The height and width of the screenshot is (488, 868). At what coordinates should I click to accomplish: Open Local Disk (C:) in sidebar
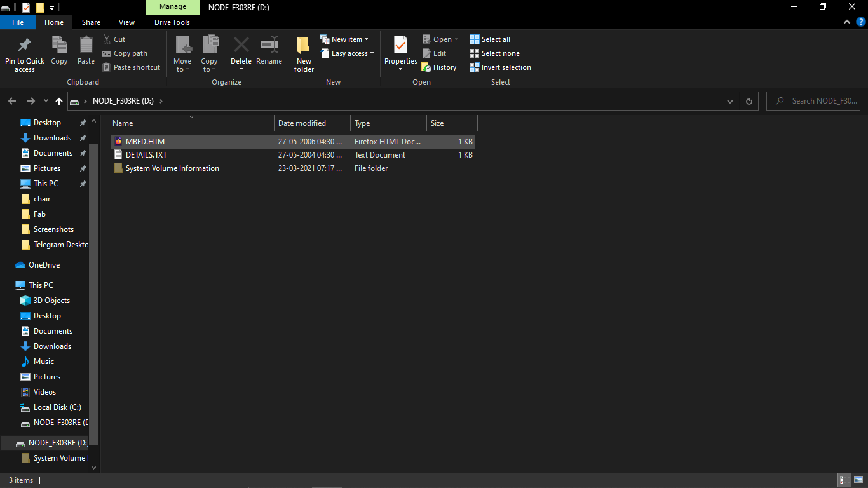tap(57, 407)
